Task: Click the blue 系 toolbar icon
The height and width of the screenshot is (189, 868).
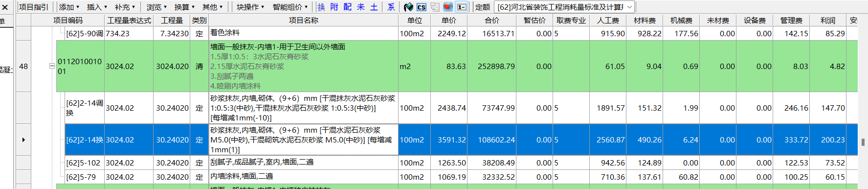Action: click(x=391, y=7)
